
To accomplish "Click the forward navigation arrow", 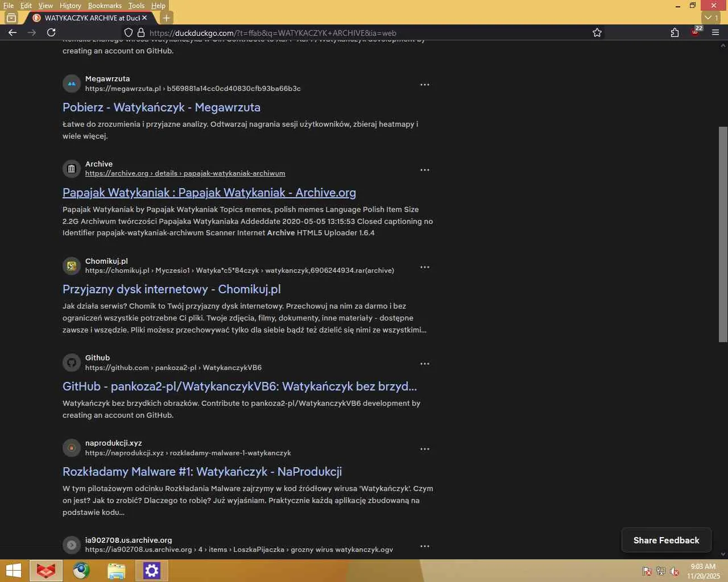I will click(32, 32).
